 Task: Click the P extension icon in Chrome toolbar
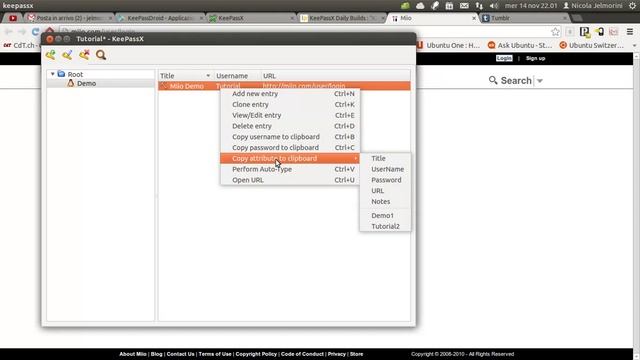584,31
